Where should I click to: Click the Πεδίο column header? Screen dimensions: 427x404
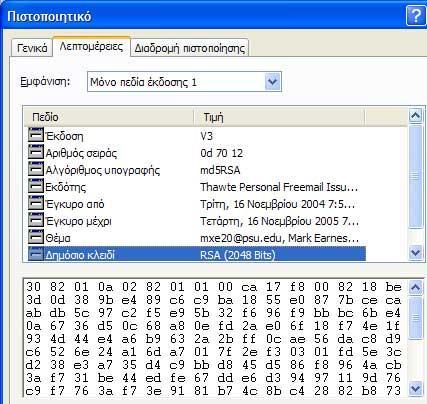[x=108, y=117]
